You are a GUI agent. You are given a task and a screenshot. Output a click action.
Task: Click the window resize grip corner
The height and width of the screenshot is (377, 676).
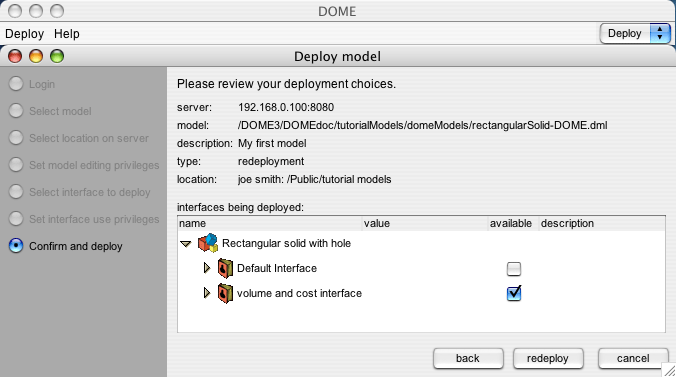pyautogui.click(x=669, y=370)
